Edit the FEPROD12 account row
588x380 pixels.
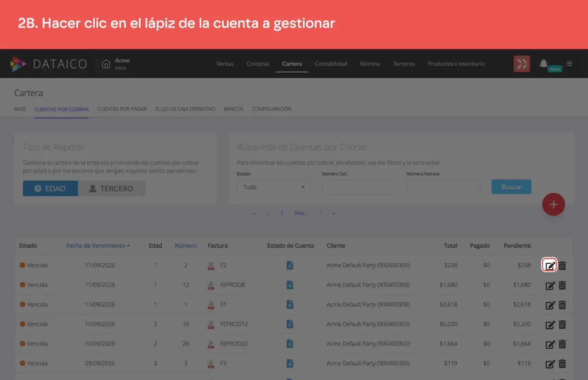point(550,324)
